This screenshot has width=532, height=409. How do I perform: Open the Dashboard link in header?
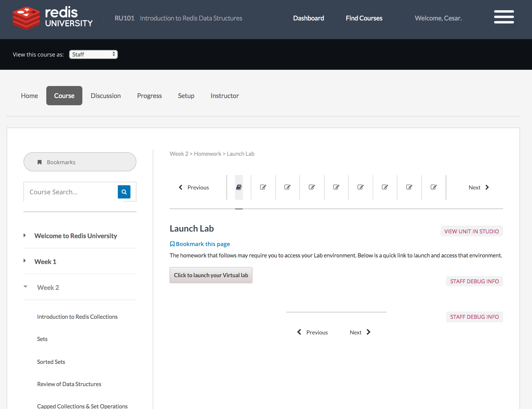tap(308, 18)
